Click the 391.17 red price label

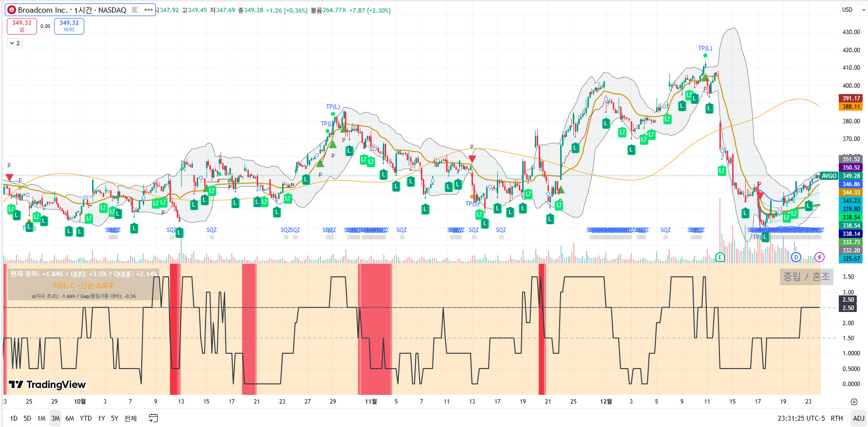(851, 98)
